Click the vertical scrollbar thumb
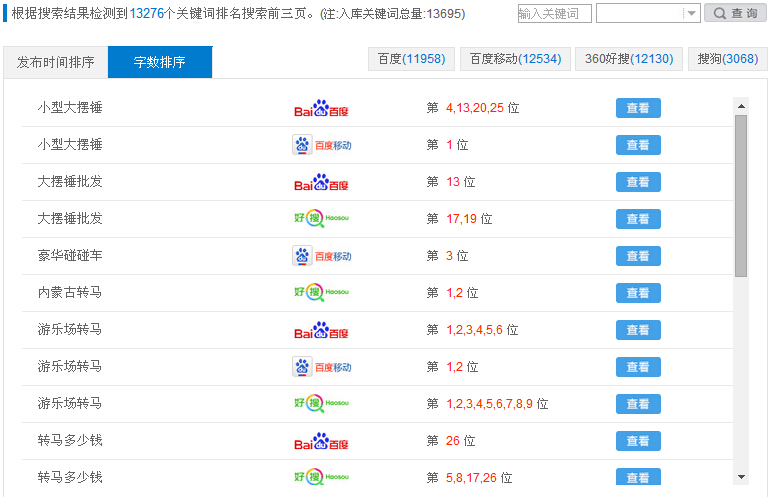This screenshot has width=770, height=497. (x=741, y=196)
